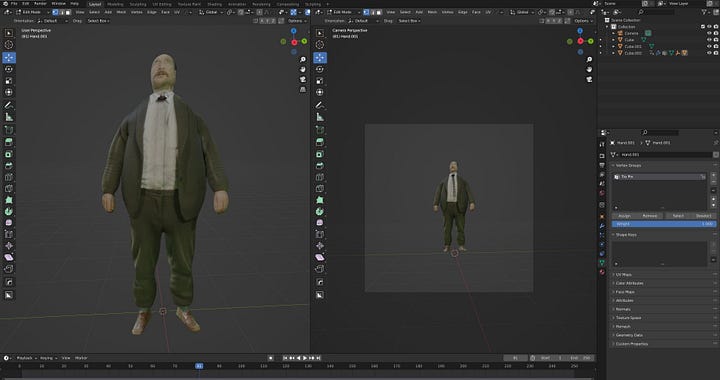Select the Move tool in right viewport toolbar
The width and height of the screenshot is (720, 380).
coord(320,57)
